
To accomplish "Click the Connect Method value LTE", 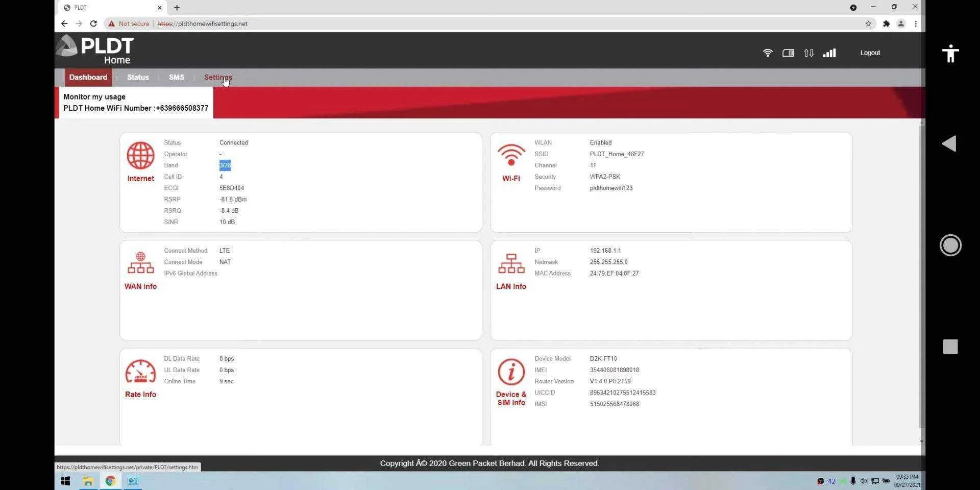I will click(x=225, y=251).
